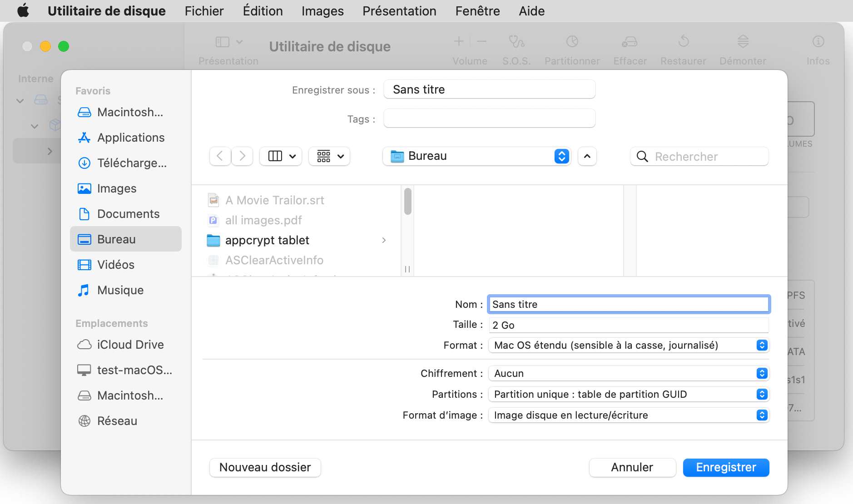Click the Présentation sidebar toolbar icon
853x504 pixels.
click(223, 42)
